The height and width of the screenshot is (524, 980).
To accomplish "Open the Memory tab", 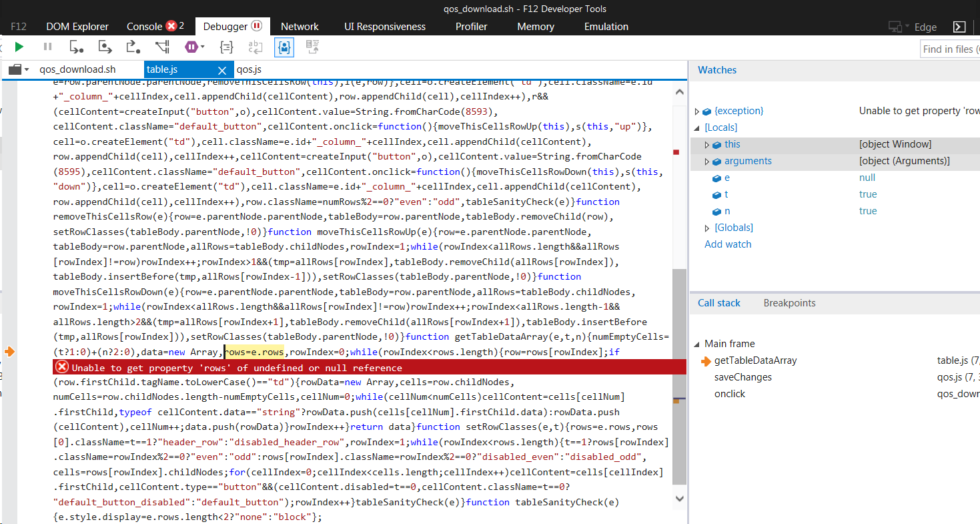I will tap(536, 27).
